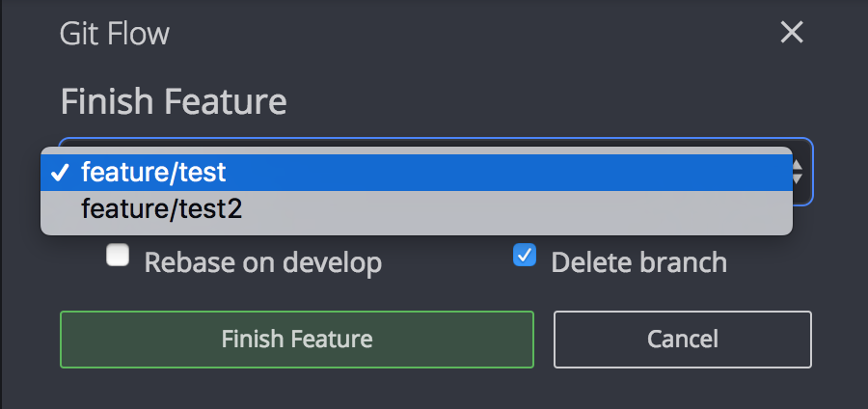Viewport: 868px width, 409px height.
Task: Cancel the Finish Feature dialog
Action: point(682,339)
